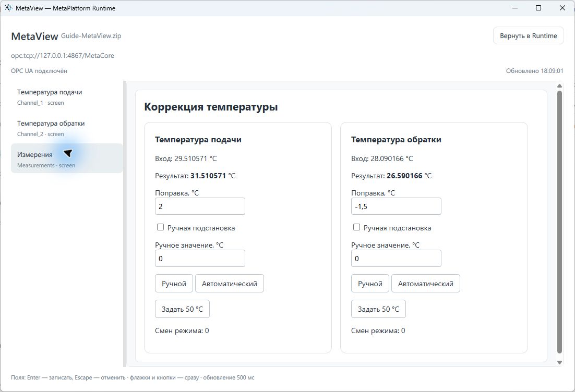The width and height of the screenshot is (575, 392).
Task: Click the MetaView app icon in title bar
Action: tap(8, 8)
